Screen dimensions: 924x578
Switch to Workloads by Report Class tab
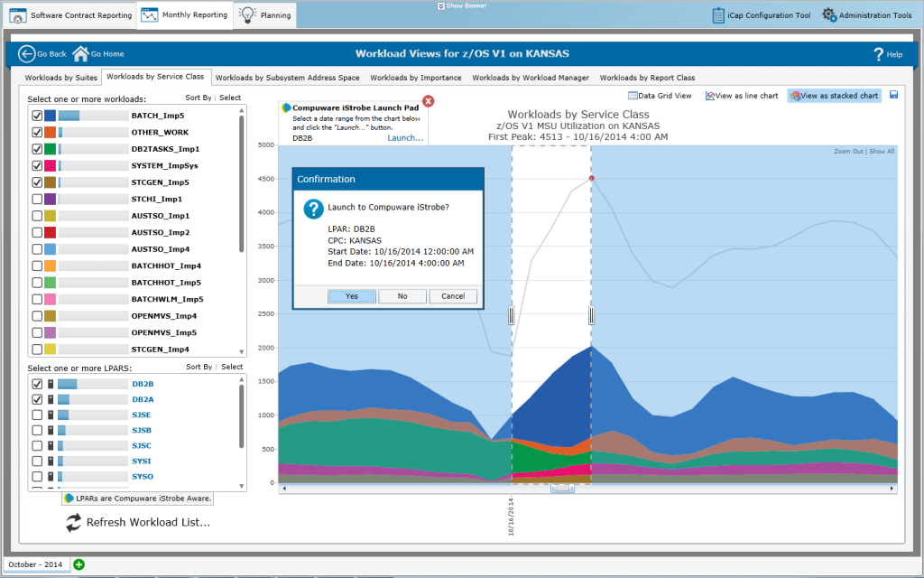click(647, 78)
